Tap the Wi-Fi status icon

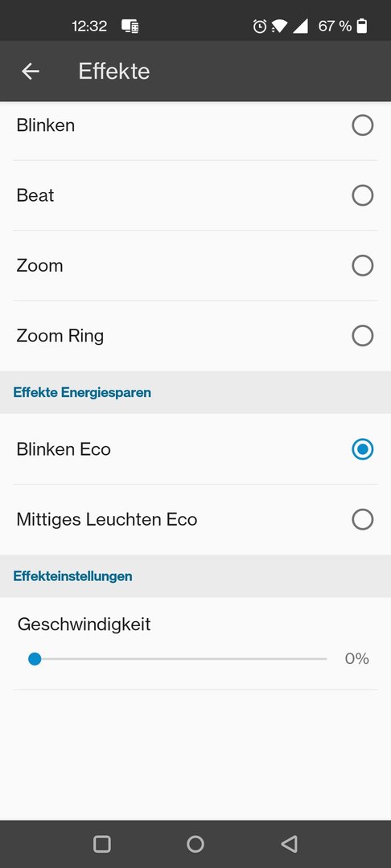(x=279, y=26)
